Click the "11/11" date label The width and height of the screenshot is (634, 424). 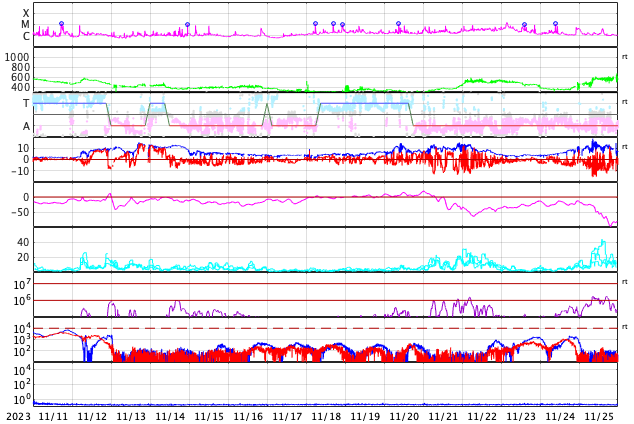[x=53, y=416]
